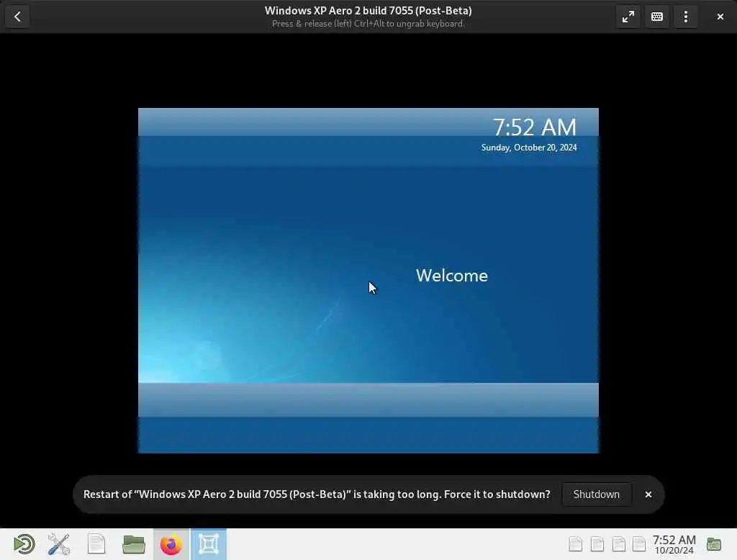Open the three-dot actions menu

tap(686, 17)
